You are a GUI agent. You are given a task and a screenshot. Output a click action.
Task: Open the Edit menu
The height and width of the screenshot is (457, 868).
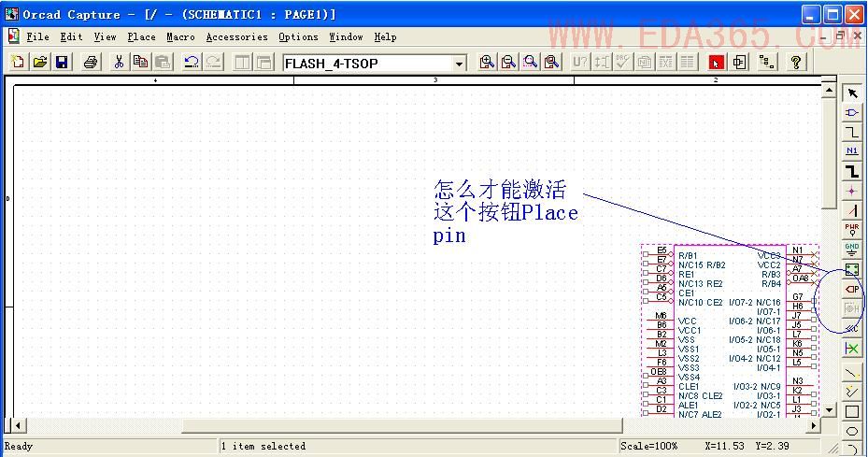tap(71, 37)
